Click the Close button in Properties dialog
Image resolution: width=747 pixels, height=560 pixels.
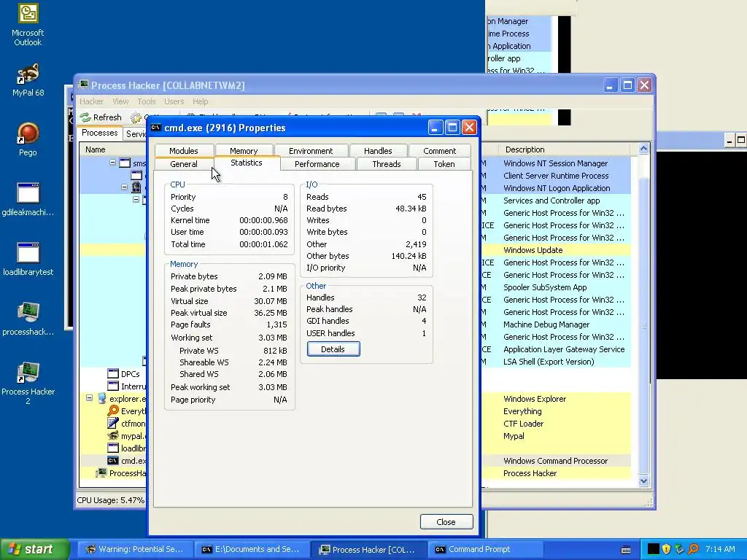coord(446,522)
